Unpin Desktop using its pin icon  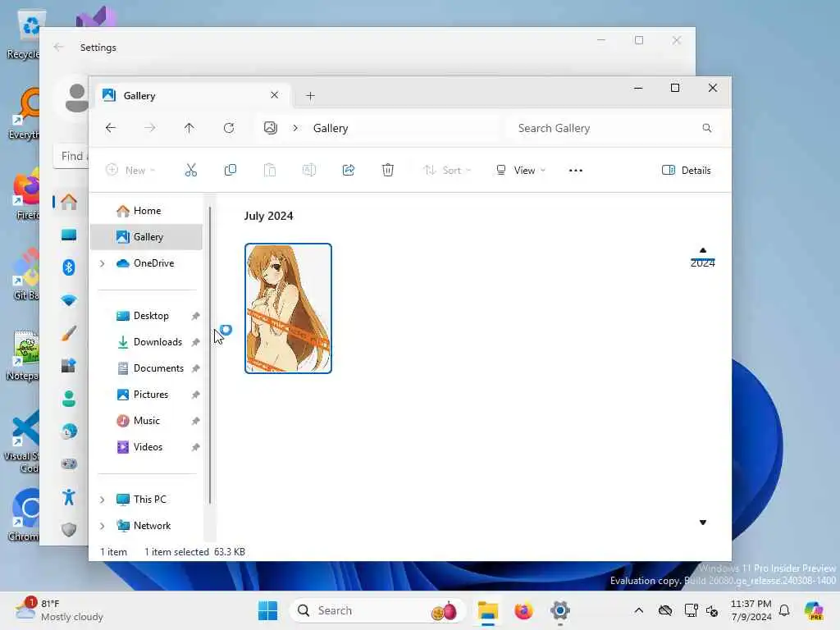point(195,316)
